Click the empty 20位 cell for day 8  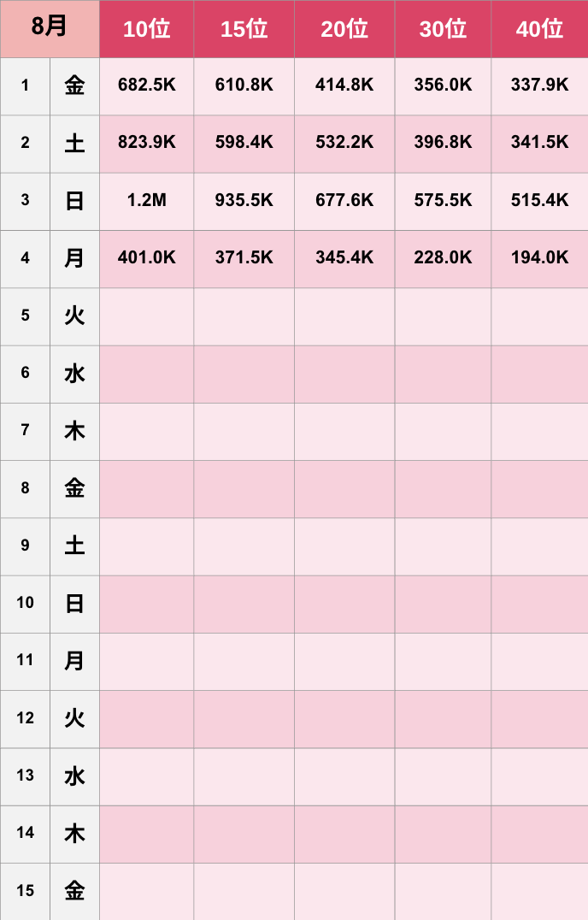(x=344, y=489)
